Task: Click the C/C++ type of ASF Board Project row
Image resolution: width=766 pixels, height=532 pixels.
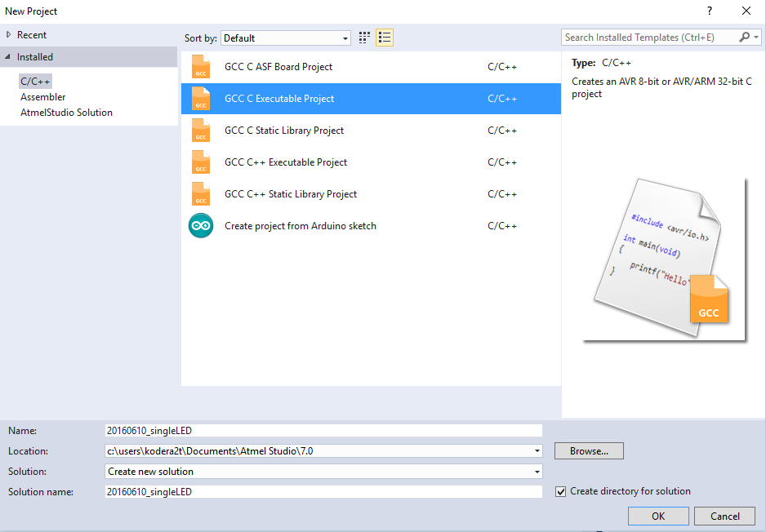Action: coord(501,67)
